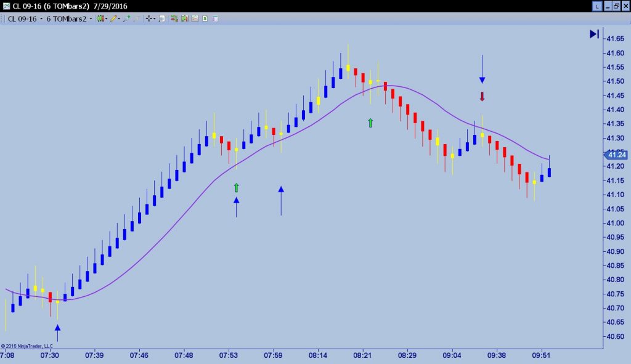
Task: Click the greyed zoom out icon
Action: point(137,18)
